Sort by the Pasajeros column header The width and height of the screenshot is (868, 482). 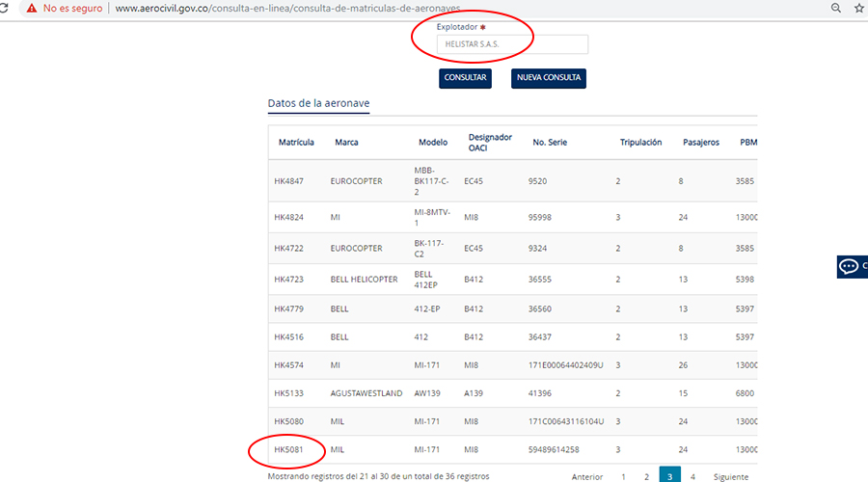(701, 143)
